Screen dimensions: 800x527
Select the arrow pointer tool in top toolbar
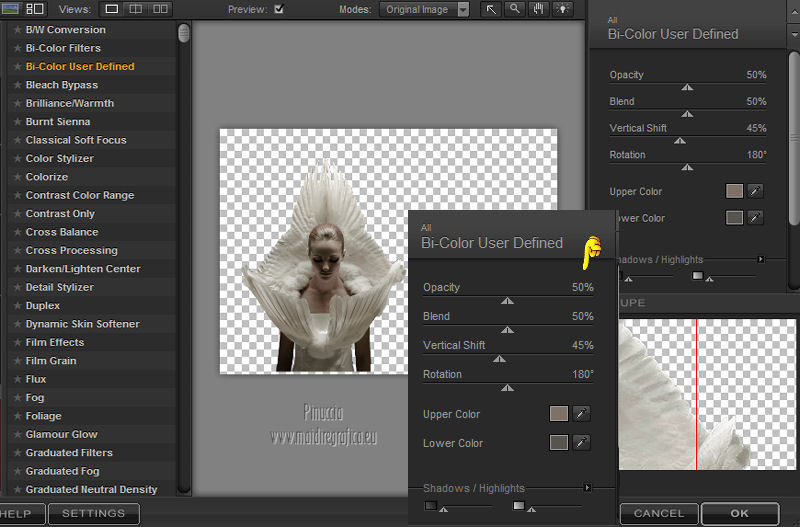(x=491, y=9)
